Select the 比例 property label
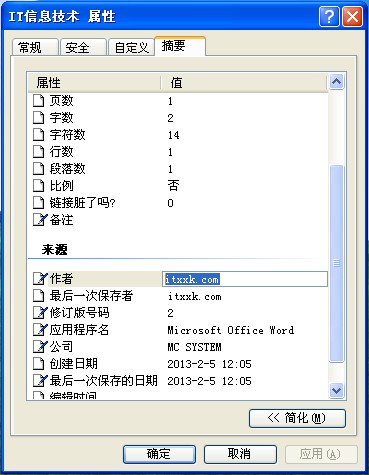Viewport: 369px width, 475px height. (61, 186)
